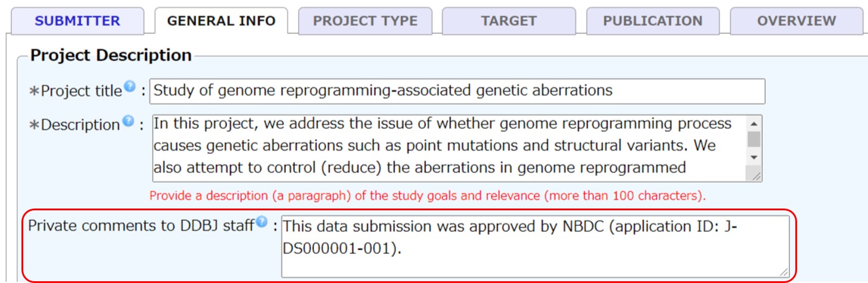
Task: Click into the Project title text field
Action: [x=456, y=91]
